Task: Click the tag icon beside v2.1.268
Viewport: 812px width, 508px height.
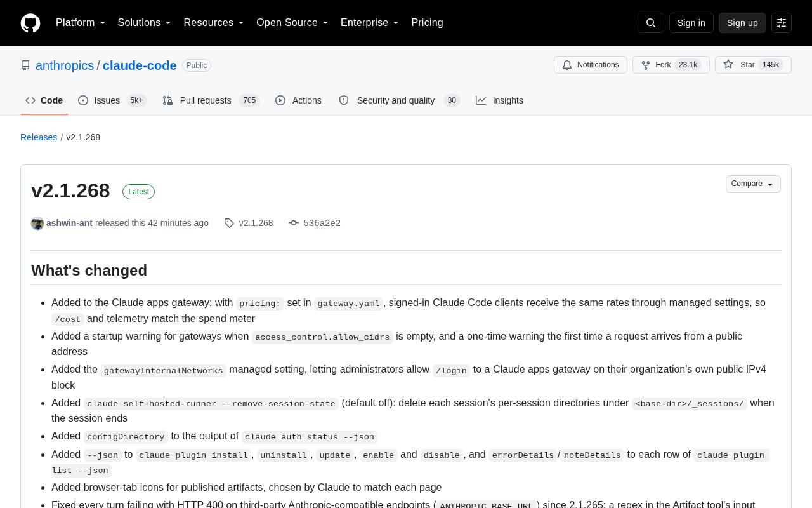Action: coord(229,223)
